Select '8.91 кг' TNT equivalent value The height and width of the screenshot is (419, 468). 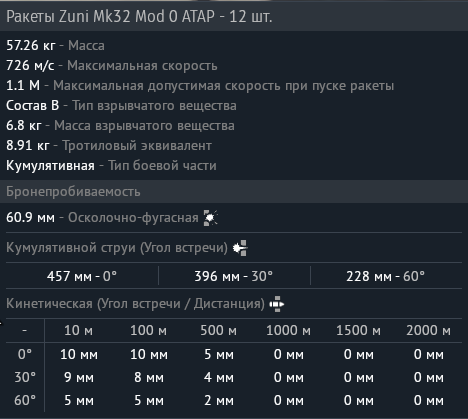[28, 145]
